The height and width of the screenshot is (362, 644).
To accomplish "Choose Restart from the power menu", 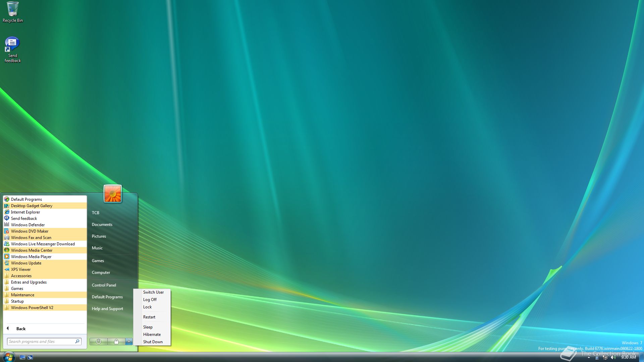I will click(152, 317).
